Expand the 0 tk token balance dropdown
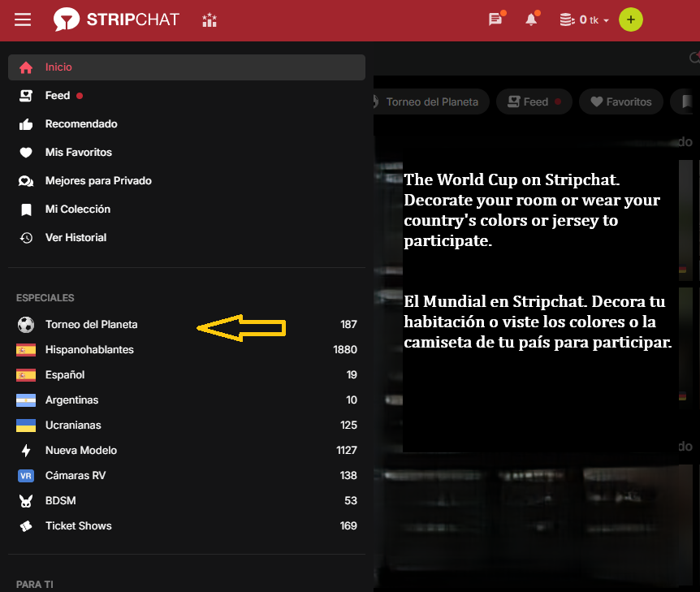 tap(585, 20)
